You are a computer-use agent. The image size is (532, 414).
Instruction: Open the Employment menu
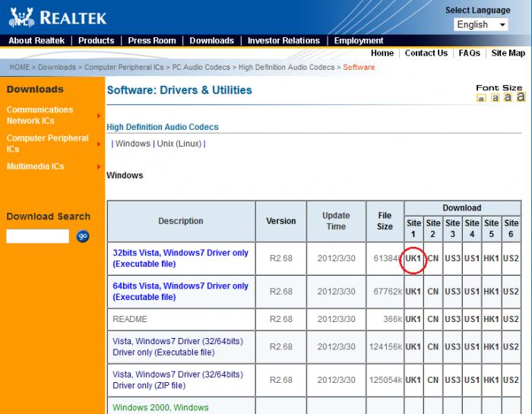(359, 41)
